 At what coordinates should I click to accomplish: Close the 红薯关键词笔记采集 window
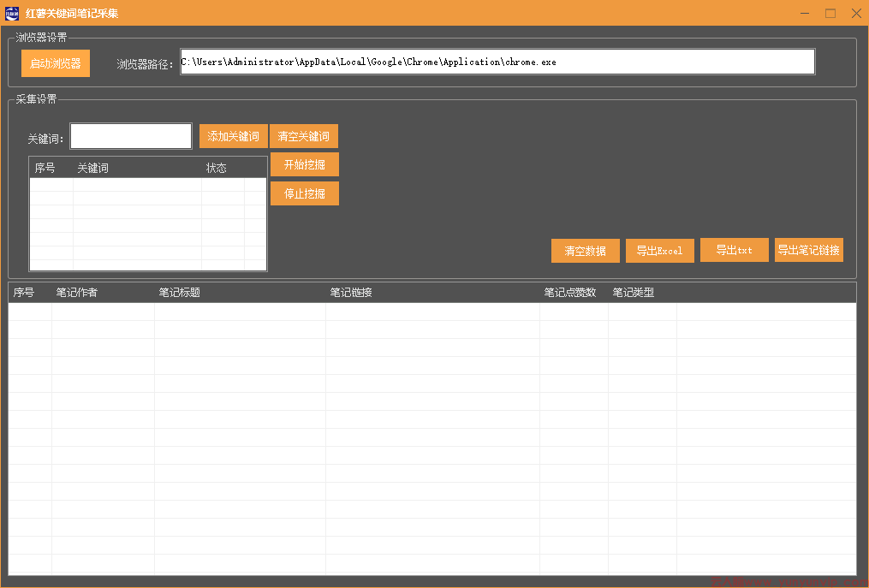[855, 14]
